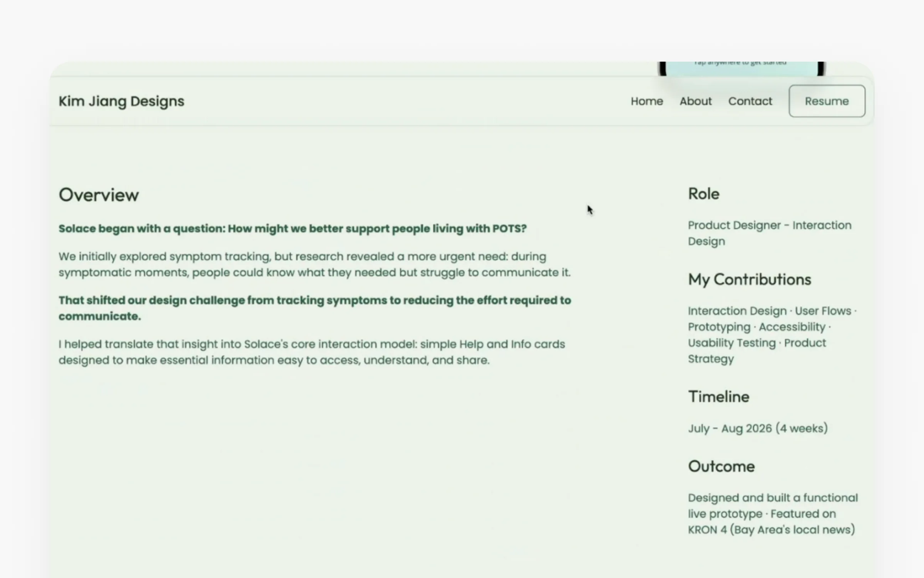This screenshot has height=578, width=924.
Task: Click the Resume button
Action: (827, 101)
